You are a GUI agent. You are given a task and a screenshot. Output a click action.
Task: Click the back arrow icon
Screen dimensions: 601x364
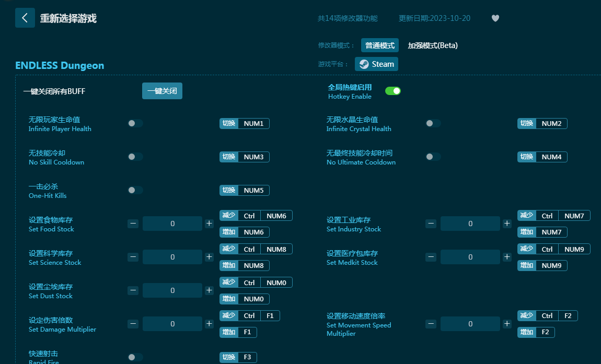tap(25, 18)
